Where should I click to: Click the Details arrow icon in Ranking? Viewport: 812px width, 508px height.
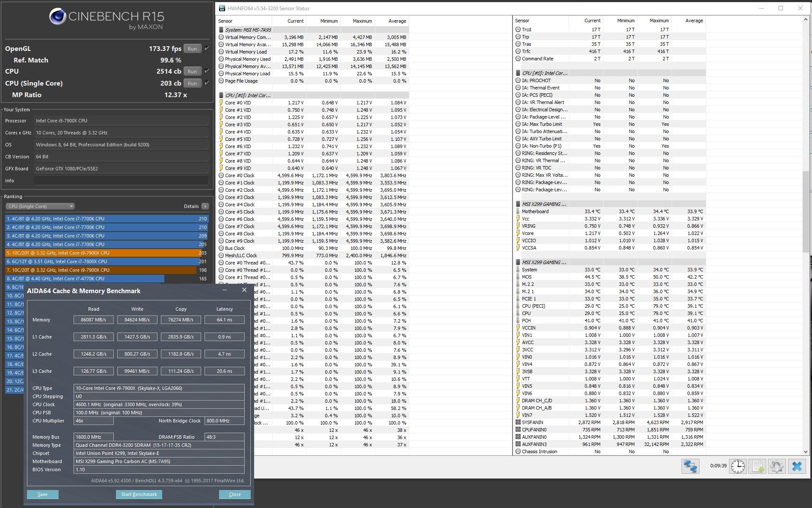coord(205,206)
